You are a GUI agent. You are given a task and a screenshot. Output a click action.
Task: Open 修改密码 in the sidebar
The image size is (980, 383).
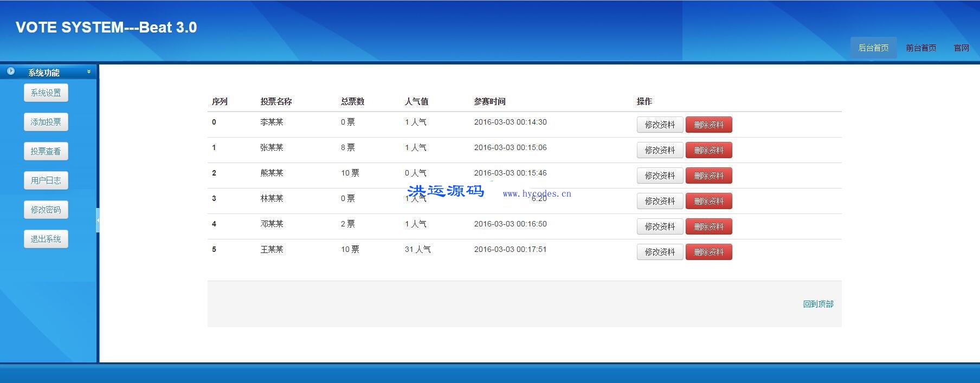pyautogui.click(x=46, y=210)
